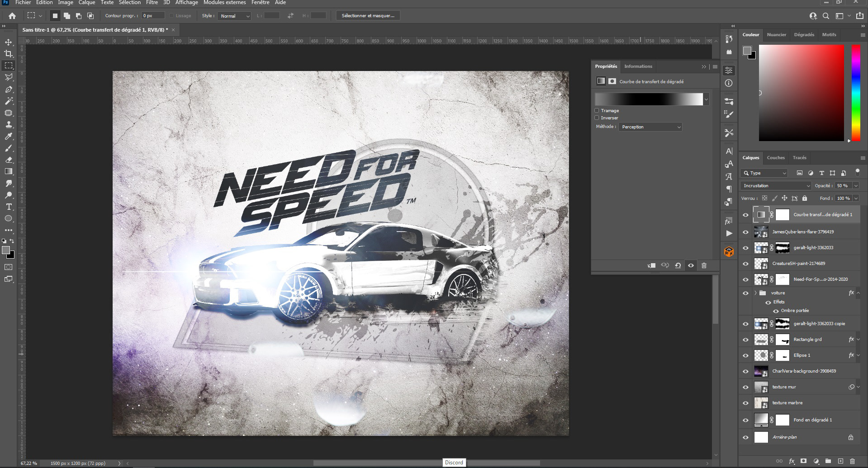Screen dimensions: 868x468
Task: Open the Fond fill dropdown arrow
Action: click(856, 198)
